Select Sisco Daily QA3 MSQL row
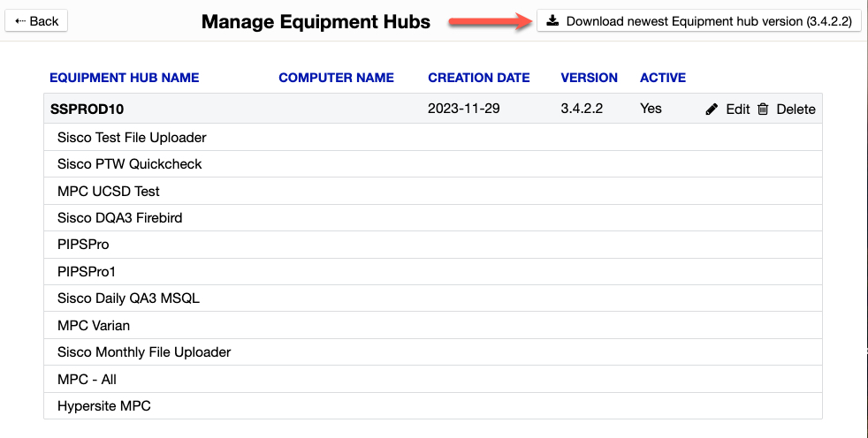The width and height of the screenshot is (868, 438). click(x=128, y=298)
